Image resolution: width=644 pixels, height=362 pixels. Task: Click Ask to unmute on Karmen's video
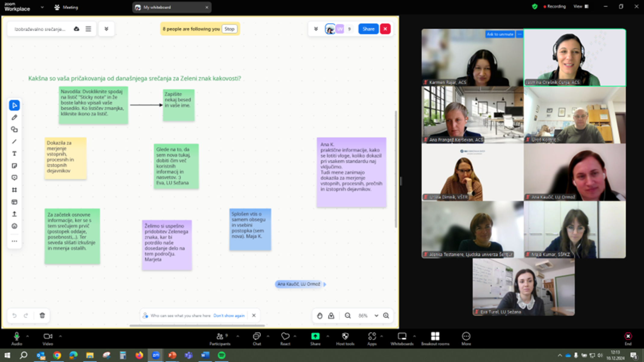(x=500, y=34)
